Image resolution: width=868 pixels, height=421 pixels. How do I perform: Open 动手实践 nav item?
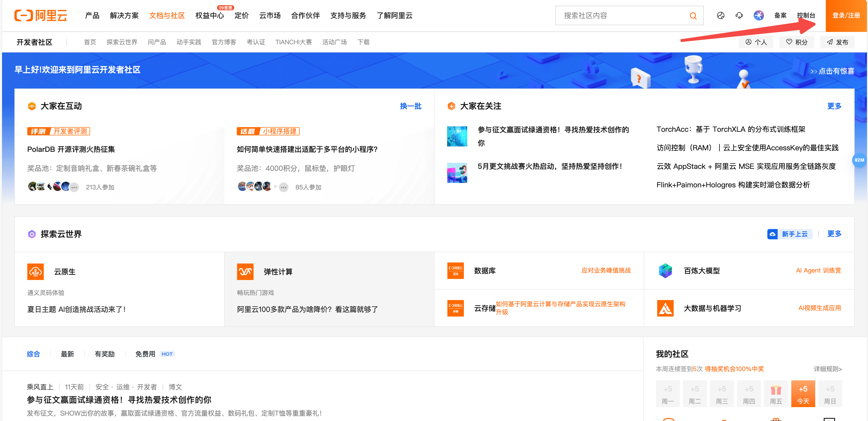(x=189, y=42)
